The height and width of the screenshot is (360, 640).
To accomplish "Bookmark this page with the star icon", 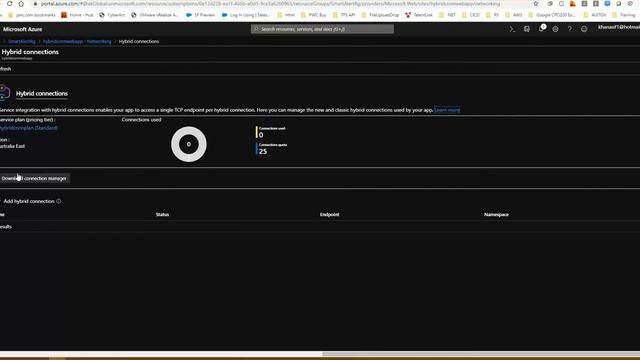I will point(536,3).
